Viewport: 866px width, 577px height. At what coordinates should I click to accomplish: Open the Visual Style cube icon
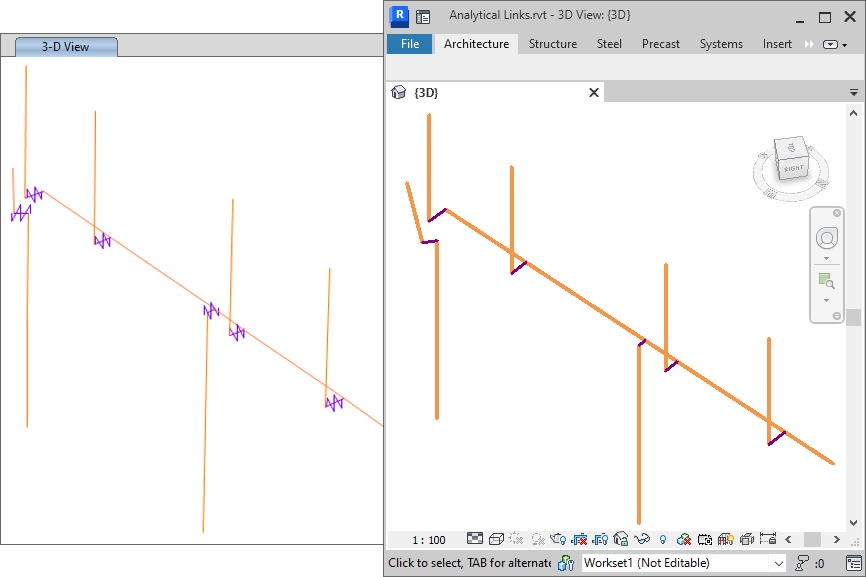coord(496,540)
